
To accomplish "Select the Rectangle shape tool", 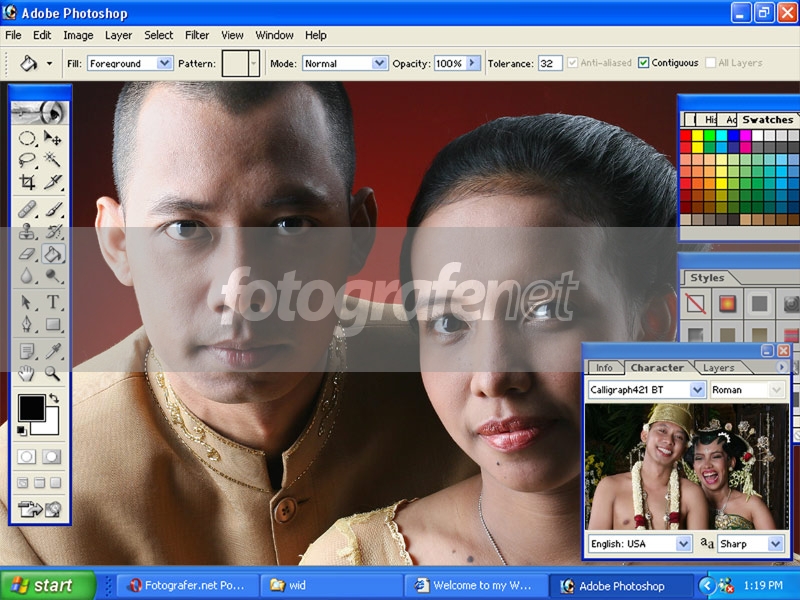I will click(x=53, y=324).
